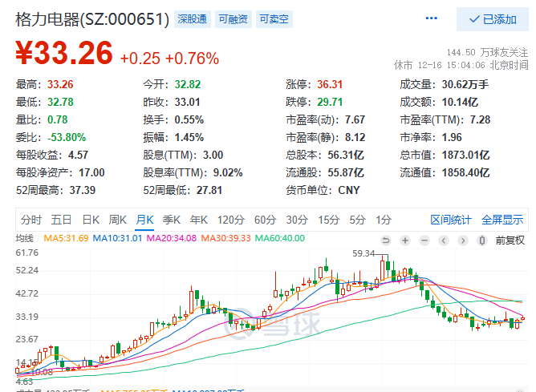Click the 市盈率(TTM) value 7.28
Screen dimensions: 536x392
click(x=481, y=120)
